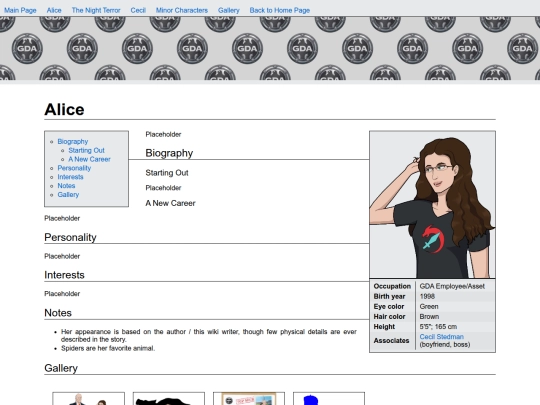Select the height value 5'5"; 165 cm

point(438,326)
